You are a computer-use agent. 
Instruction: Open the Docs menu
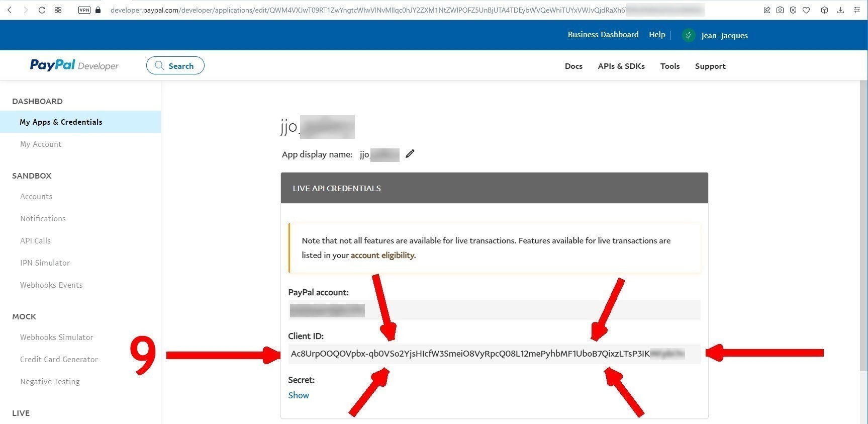tap(573, 66)
